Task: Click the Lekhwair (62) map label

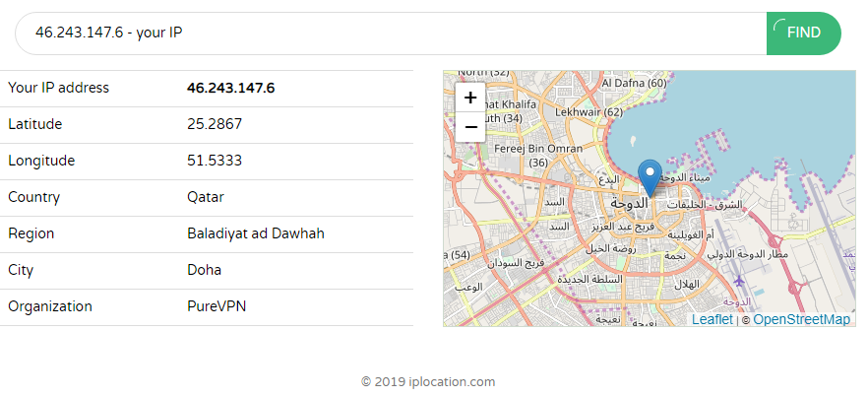Action: click(589, 112)
